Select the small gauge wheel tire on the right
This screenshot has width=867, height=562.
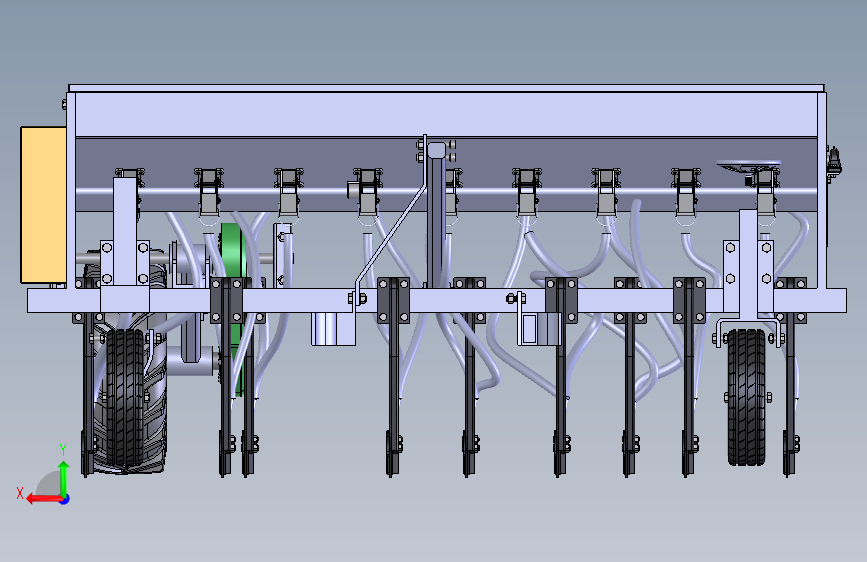tap(747, 397)
